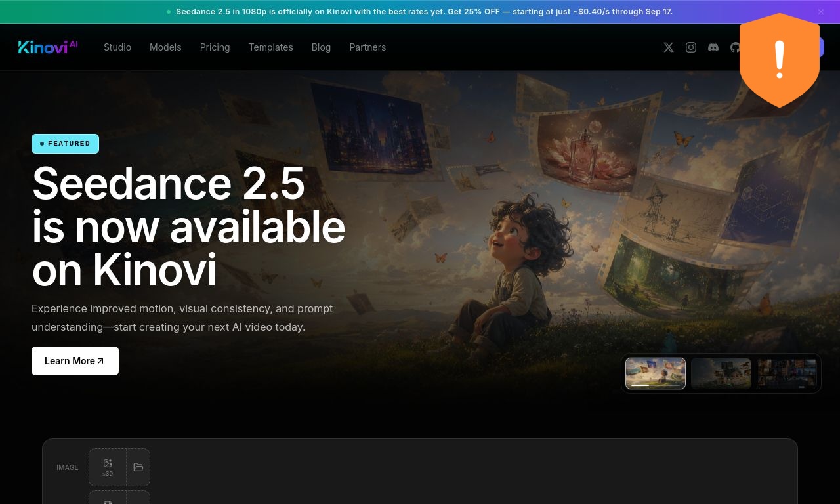Open the GitHub icon link

(735, 47)
